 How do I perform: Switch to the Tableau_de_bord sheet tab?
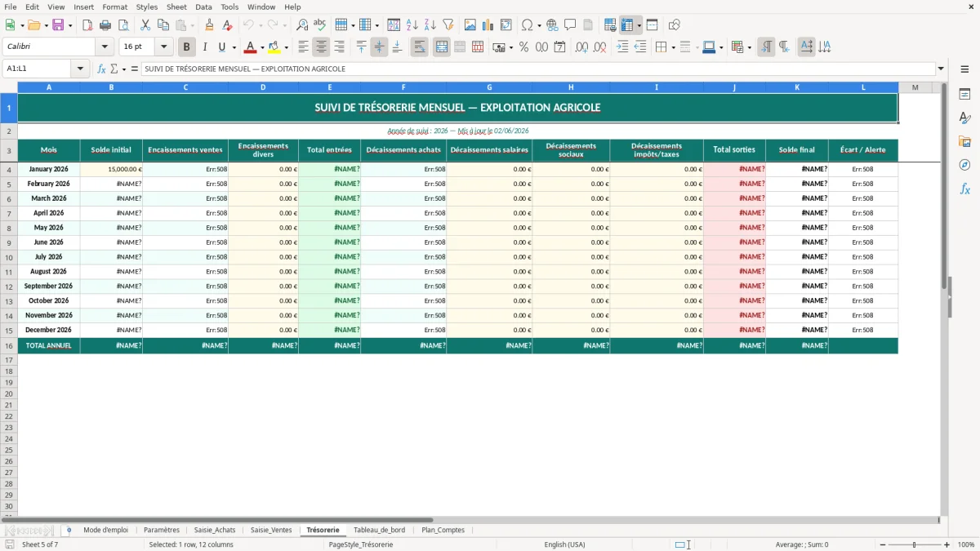379,530
